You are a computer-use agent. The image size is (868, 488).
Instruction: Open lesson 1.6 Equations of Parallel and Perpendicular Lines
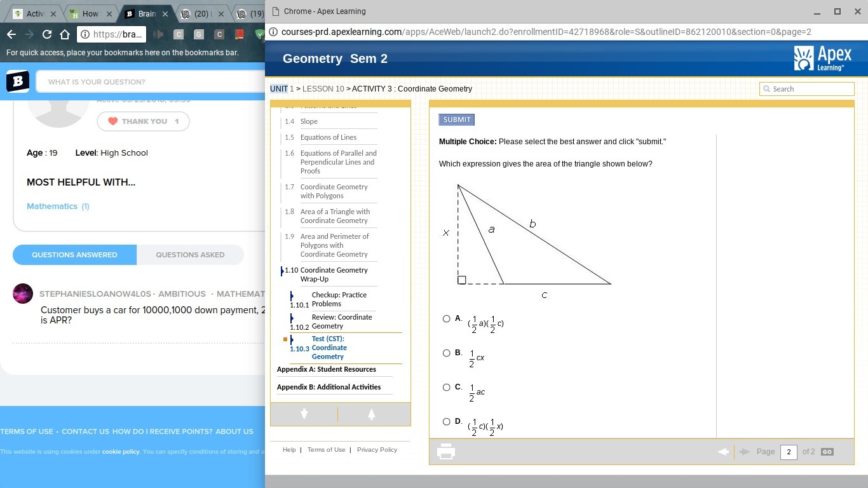tap(339, 162)
